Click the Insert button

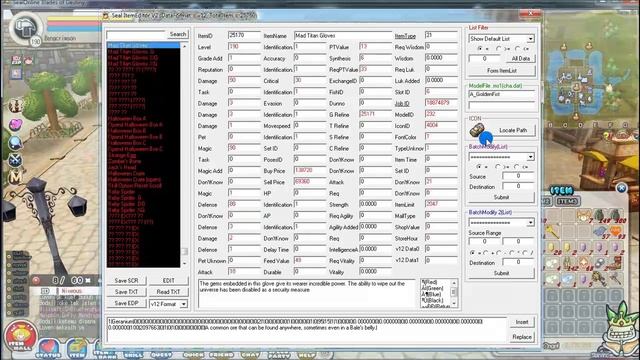coord(522,322)
